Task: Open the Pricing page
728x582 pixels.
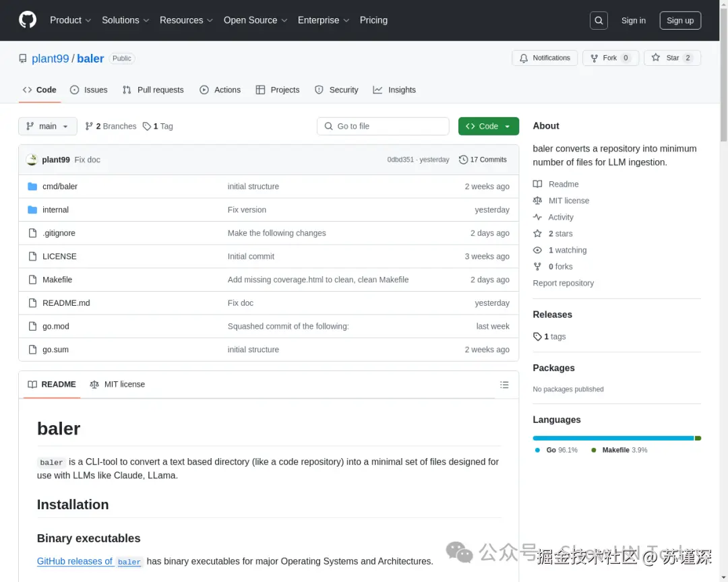Action: (373, 20)
